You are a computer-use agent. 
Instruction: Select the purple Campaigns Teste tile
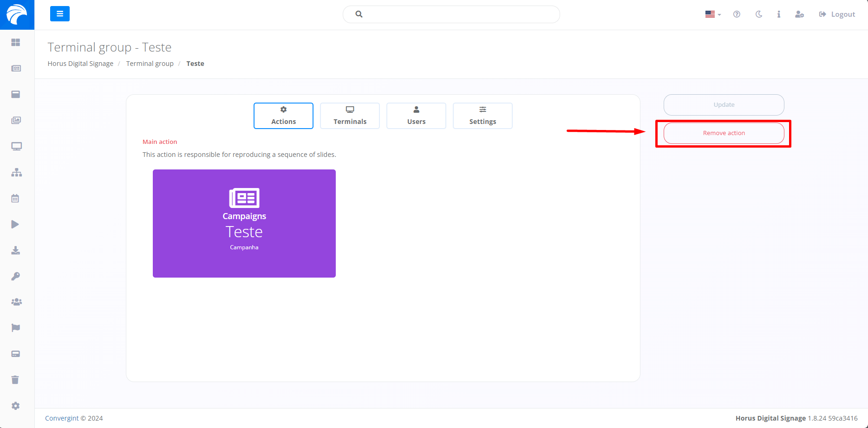pos(244,223)
